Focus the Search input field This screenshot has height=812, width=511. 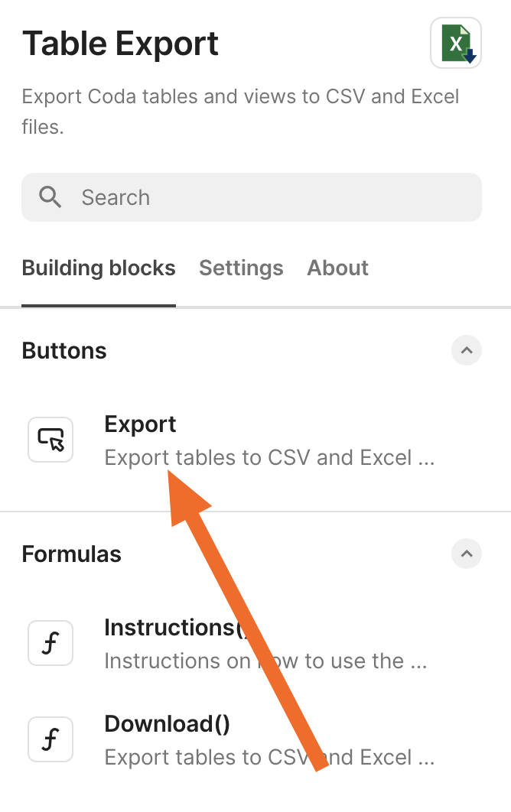pyautogui.click(x=275, y=197)
